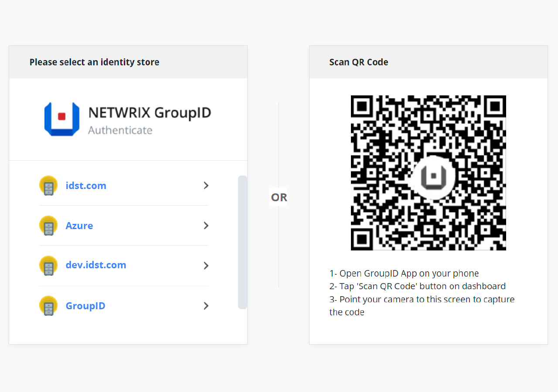Open the dev.idst.com chevron arrow
The width and height of the screenshot is (558, 392).
[x=206, y=266]
